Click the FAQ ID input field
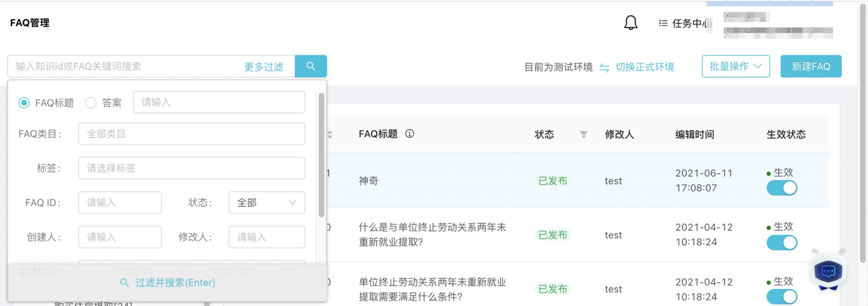Viewport: 868px width, 306px height. point(120,203)
